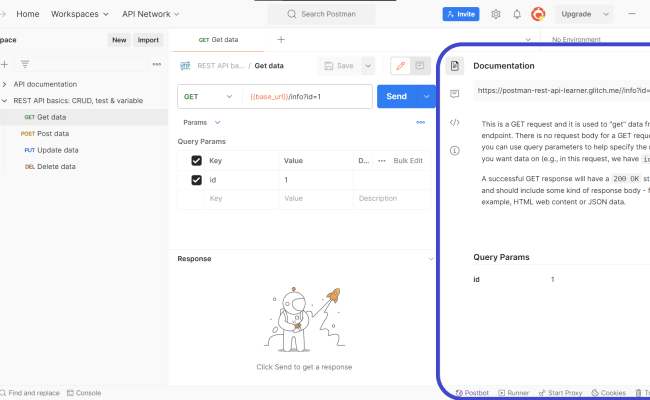Open the Code snippet icon

click(x=455, y=122)
